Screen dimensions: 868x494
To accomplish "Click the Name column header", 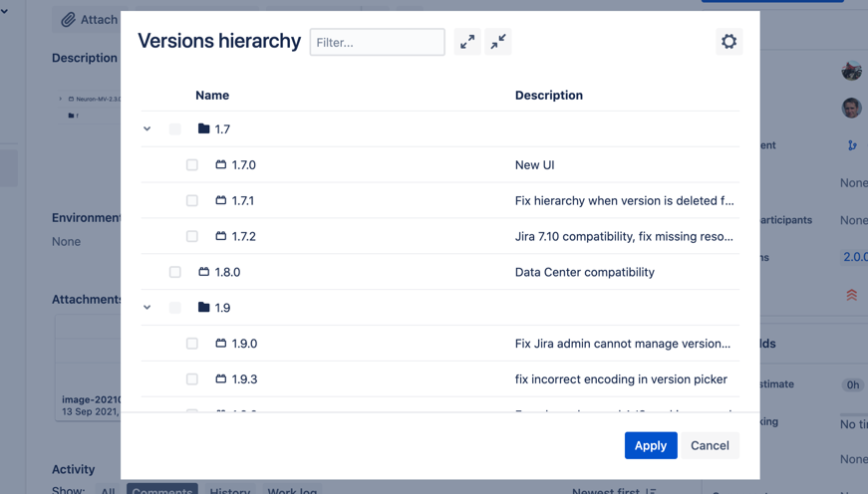I will 212,96.
